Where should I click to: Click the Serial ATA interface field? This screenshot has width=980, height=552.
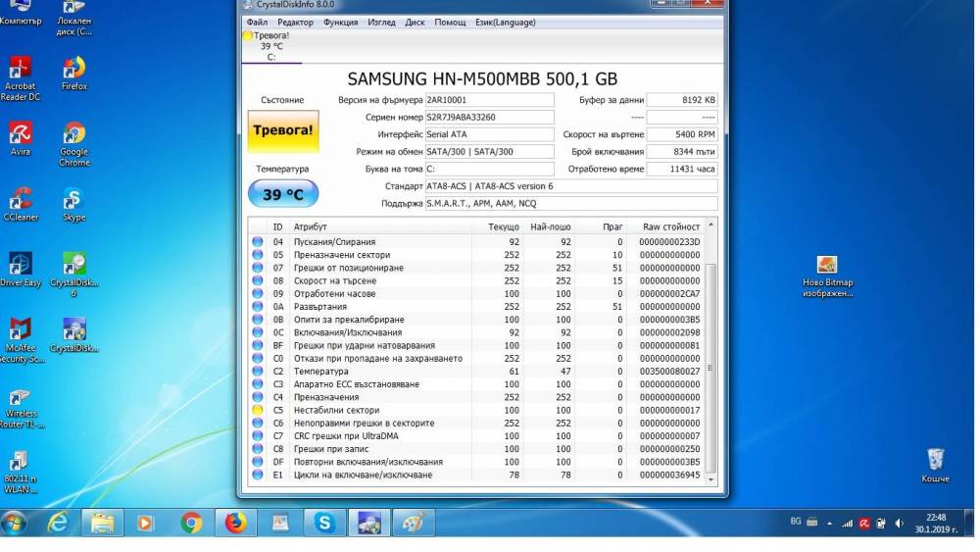pos(489,134)
